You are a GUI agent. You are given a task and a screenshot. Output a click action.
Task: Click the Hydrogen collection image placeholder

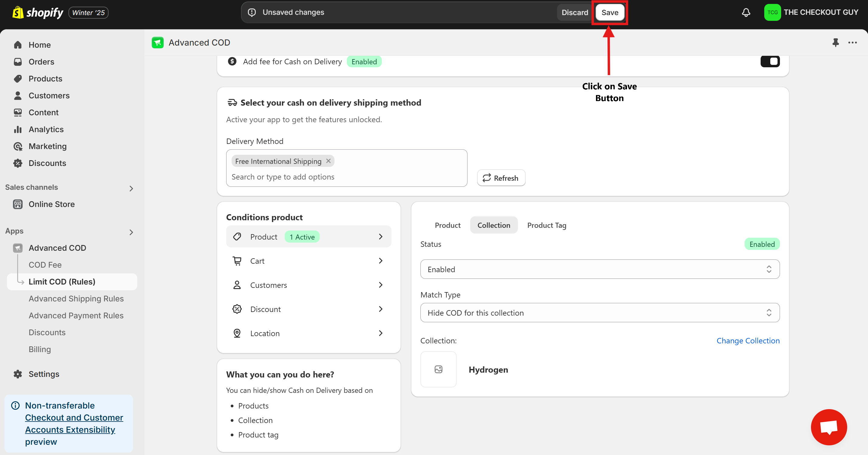(439, 369)
